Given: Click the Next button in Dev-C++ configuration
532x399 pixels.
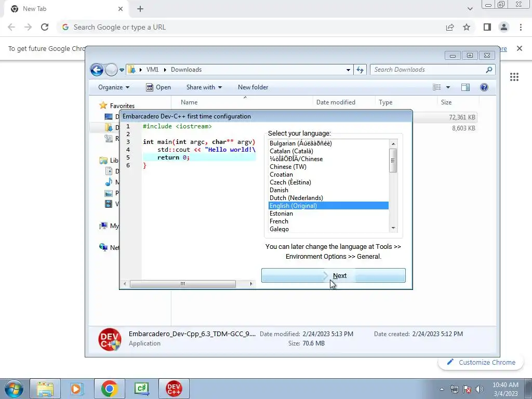Looking at the screenshot, I should (333, 275).
